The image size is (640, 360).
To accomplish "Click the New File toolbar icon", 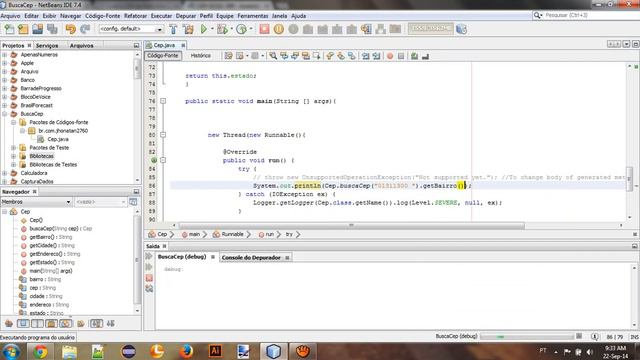I will [x=9, y=29].
